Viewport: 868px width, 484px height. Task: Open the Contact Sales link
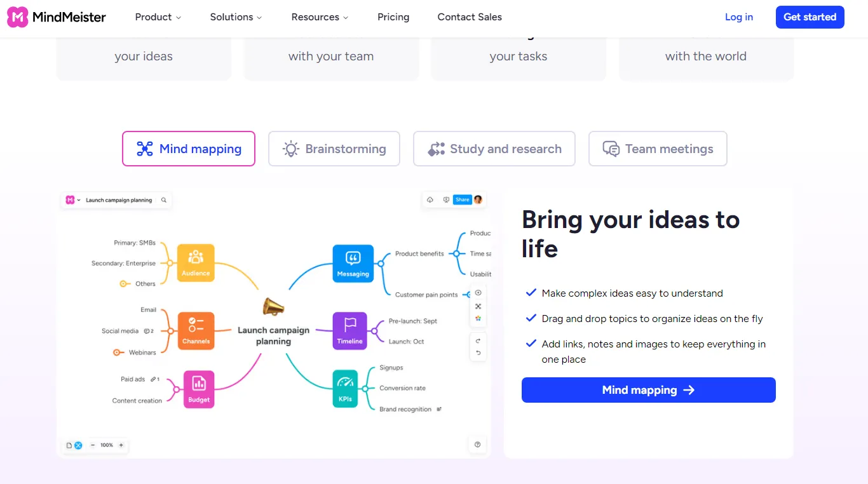pos(470,17)
